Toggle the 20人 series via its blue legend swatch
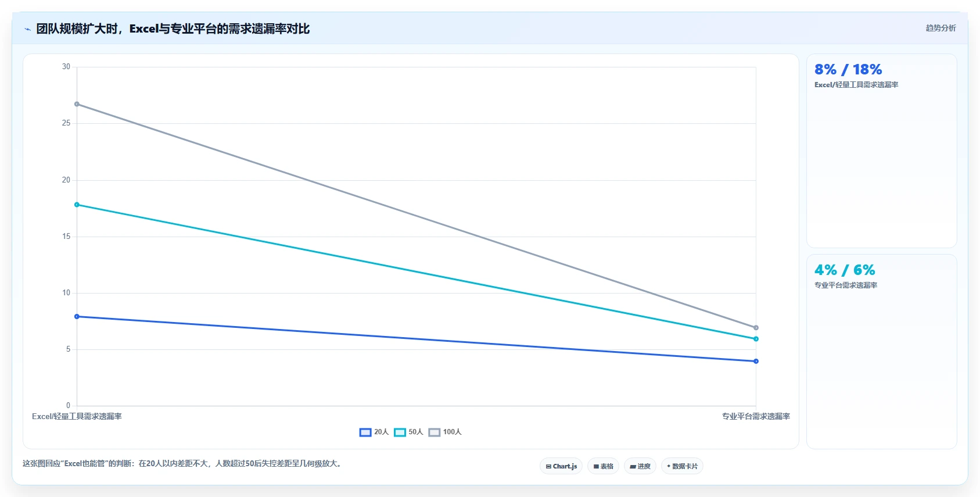 pos(365,432)
